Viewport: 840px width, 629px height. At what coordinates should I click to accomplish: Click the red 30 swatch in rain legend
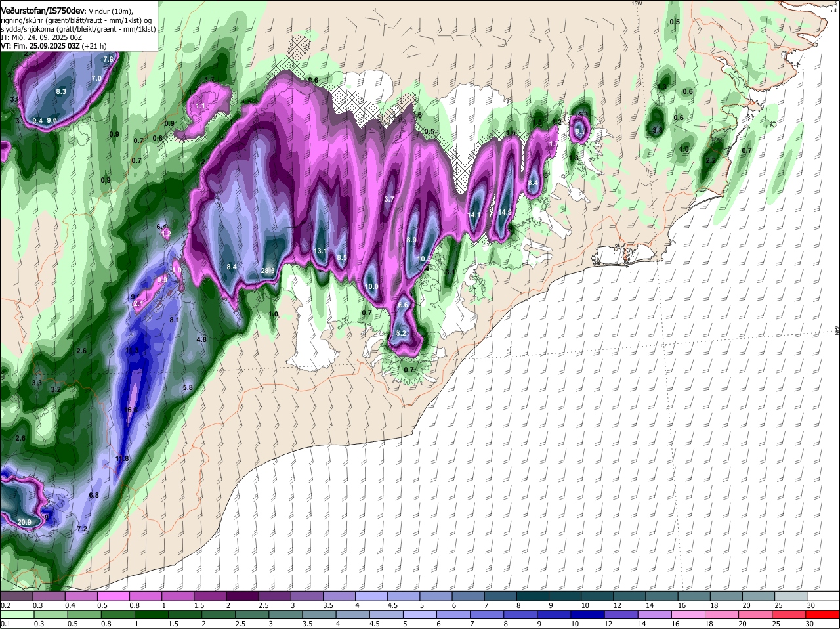(x=824, y=615)
